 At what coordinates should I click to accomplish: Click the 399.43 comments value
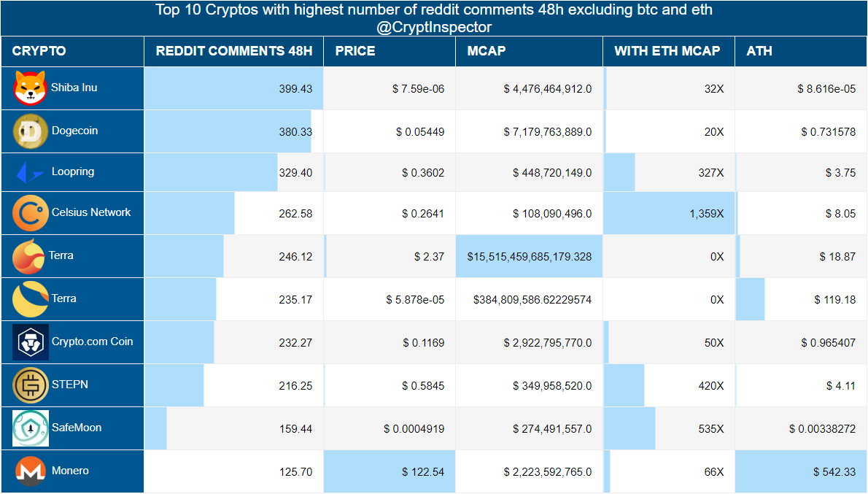(x=295, y=89)
